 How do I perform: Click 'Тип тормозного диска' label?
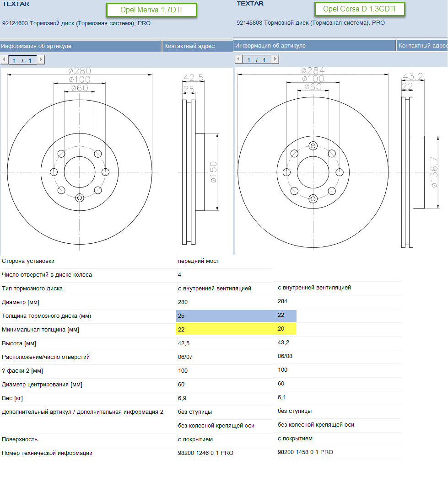point(32,289)
